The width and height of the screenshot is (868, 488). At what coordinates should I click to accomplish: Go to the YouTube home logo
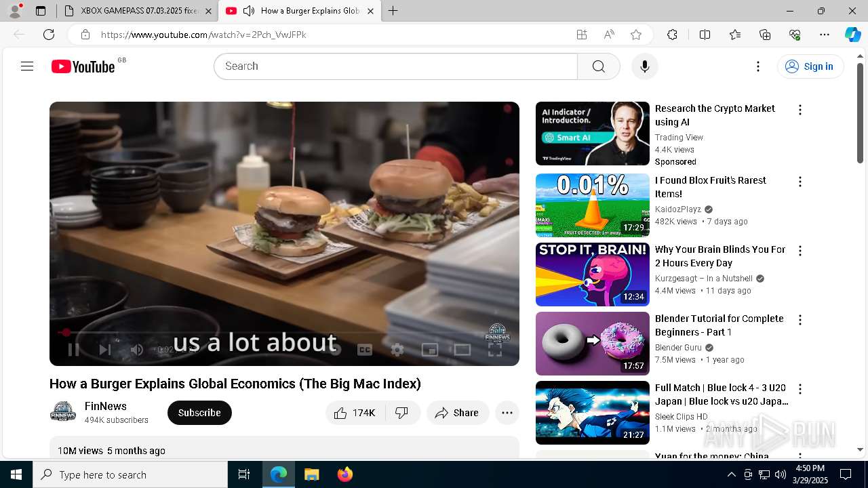tap(83, 66)
